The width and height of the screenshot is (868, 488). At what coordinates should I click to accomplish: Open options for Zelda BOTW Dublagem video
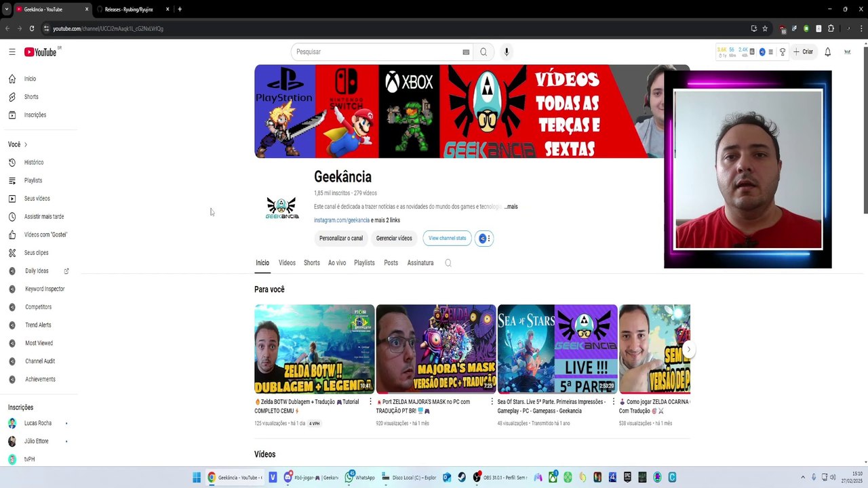tap(370, 402)
